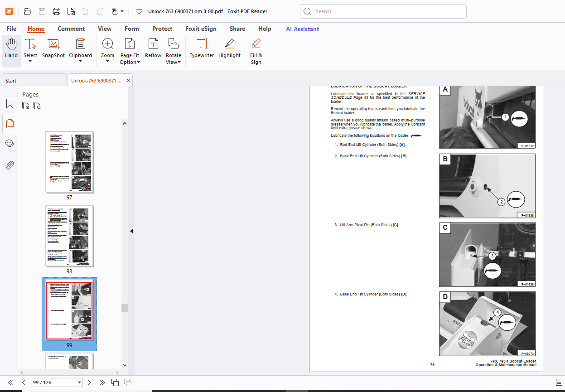This screenshot has width=565, height=392.
Task: Switch to the Comment tab
Action: pos(71,29)
